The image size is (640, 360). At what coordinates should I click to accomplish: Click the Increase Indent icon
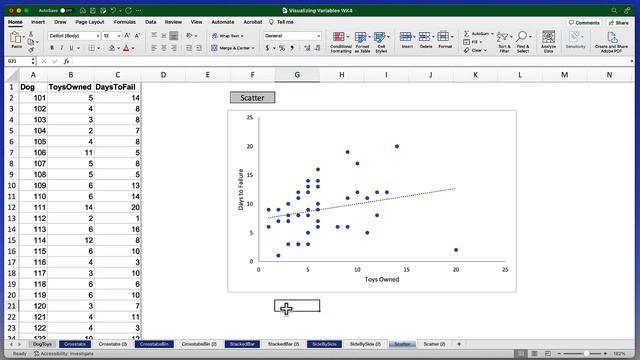point(199,48)
